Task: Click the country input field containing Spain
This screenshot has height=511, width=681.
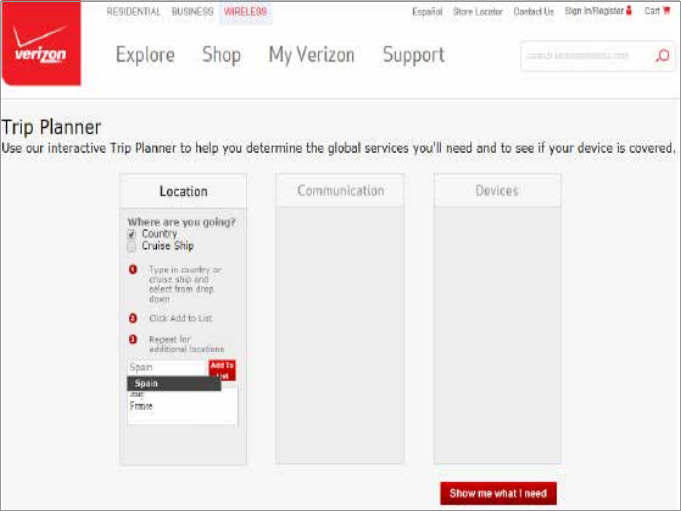Action: 166,367
